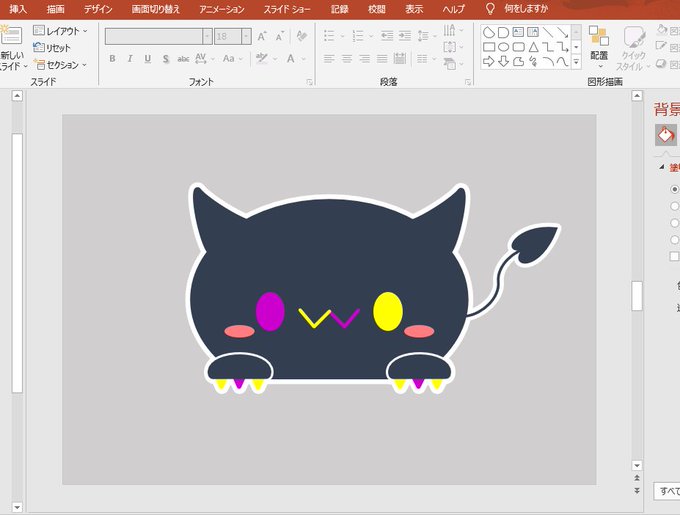Open the アニメーション tab
Screen dimensions: 680x515
222,9
